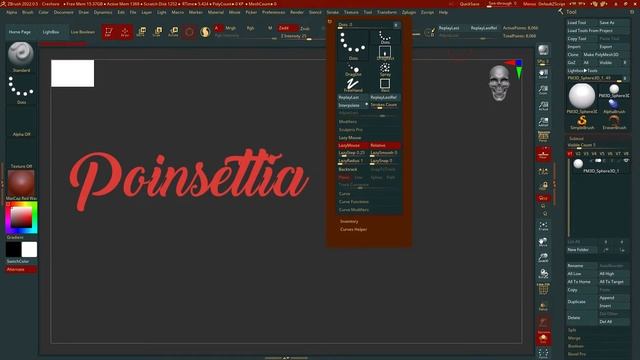Select the EraserBrush tool thumbnail
The image size is (640, 360).
click(614, 122)
